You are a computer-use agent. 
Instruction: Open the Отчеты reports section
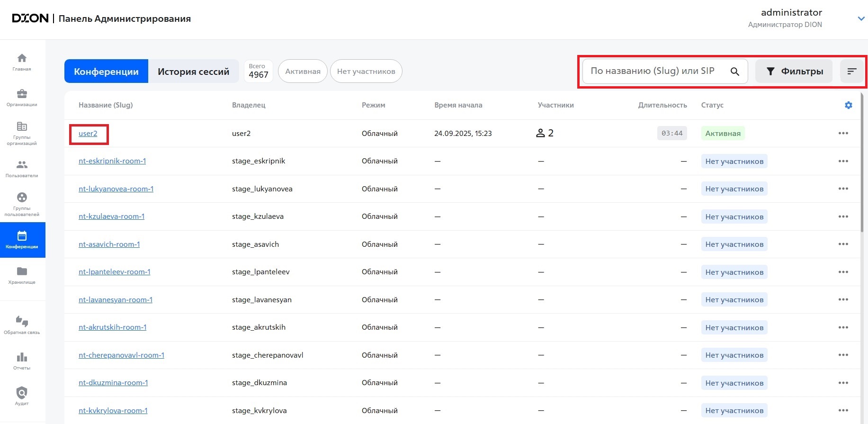coord(22,361)
